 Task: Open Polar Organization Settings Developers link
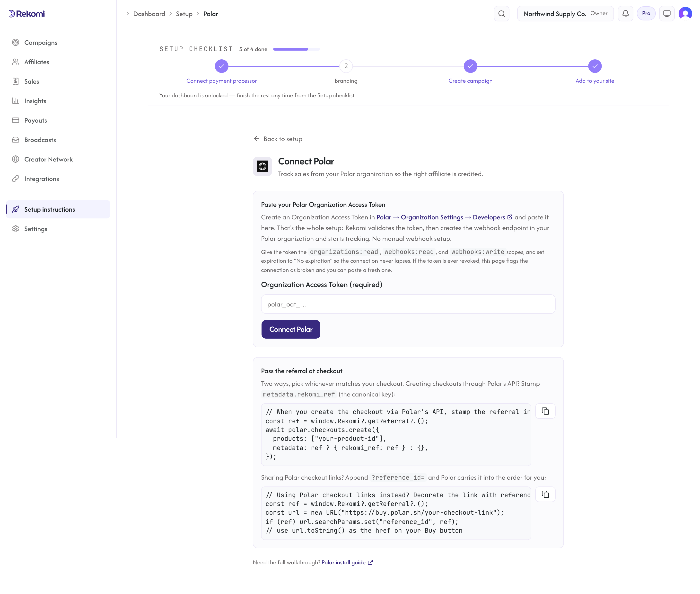pos(444,217)
